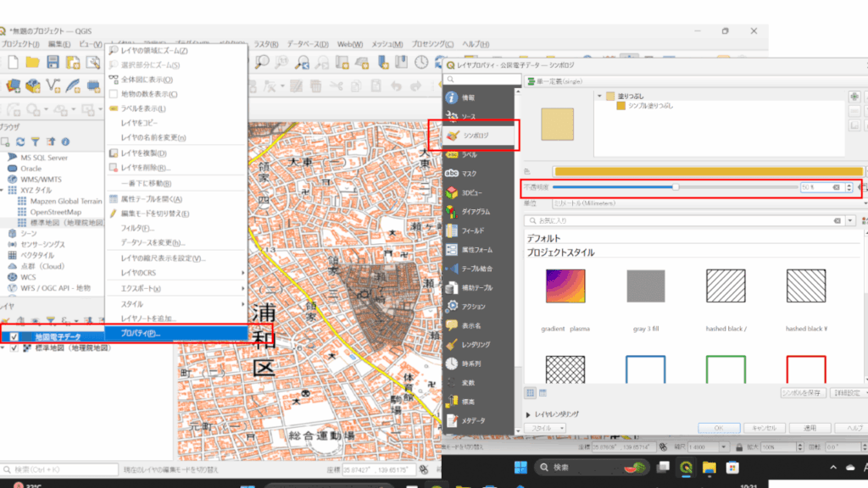Open the 情報 page in layer properties

(479, 98)
